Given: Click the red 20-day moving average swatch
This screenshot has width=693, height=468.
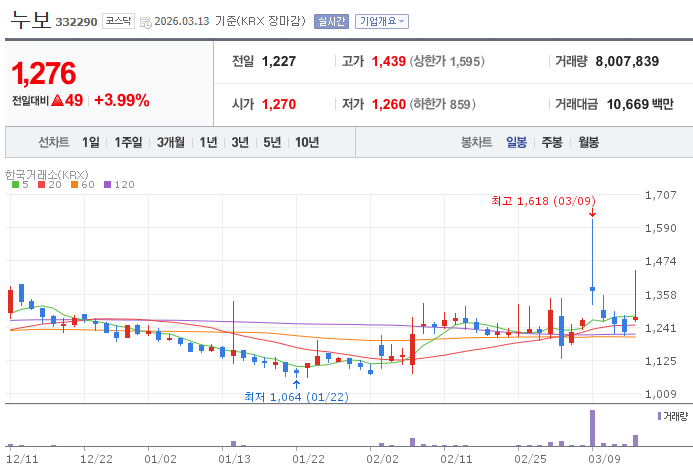Looking at the screenshot, I should click(42, 185).
